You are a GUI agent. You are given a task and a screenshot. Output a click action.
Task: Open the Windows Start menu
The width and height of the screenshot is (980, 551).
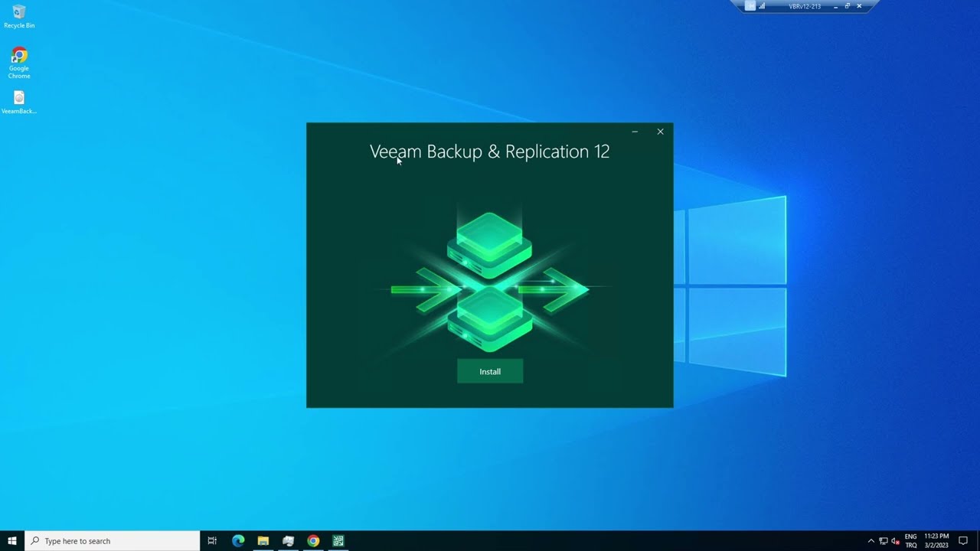[12, 541]
